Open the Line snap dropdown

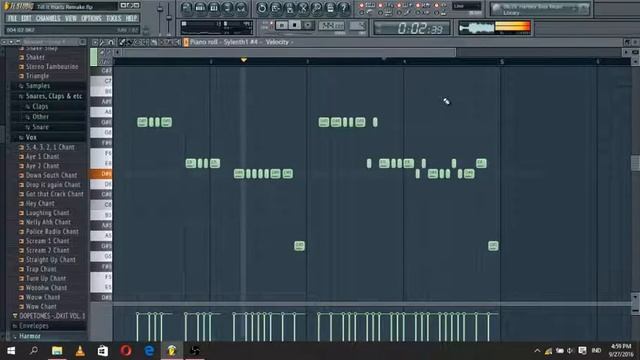(x=467, y=6)
